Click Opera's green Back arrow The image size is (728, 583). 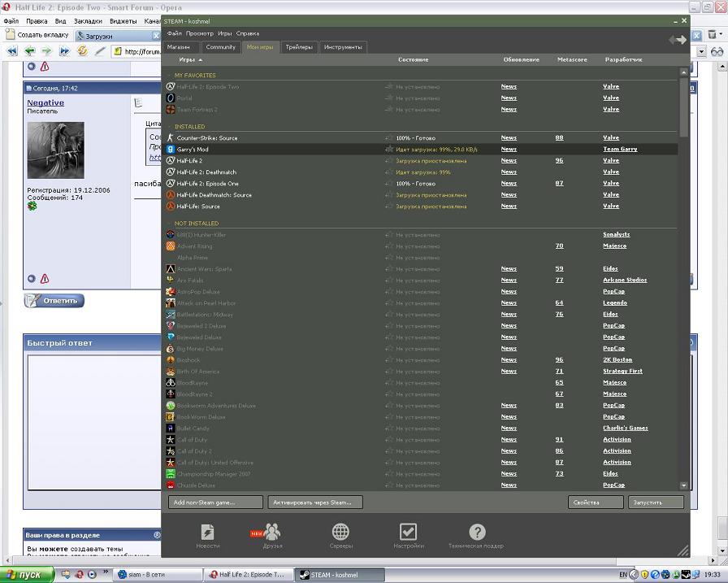click(x=30, y=51)
